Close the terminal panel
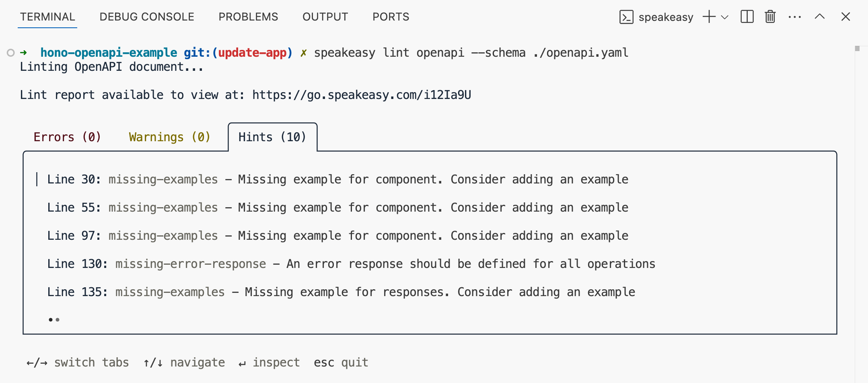The image size is (868, 383). (x=845, y=17)
